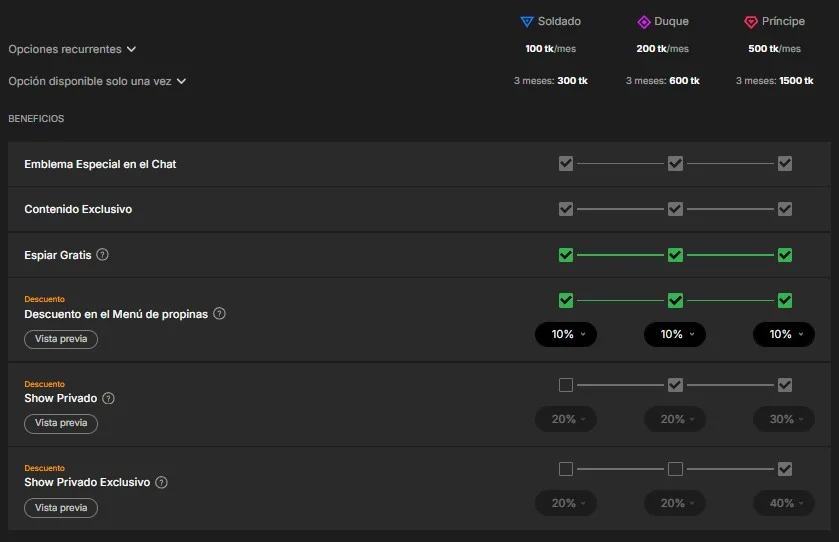Toggle tip menu discount checkbox for Príncipe
This screenshot has width=839, height=542.
tap(785, 300)
